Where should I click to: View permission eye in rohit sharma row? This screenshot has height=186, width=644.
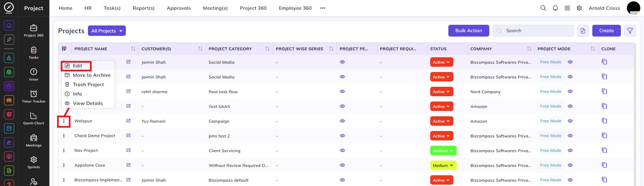pyautogui.click(x=342, y=91)
